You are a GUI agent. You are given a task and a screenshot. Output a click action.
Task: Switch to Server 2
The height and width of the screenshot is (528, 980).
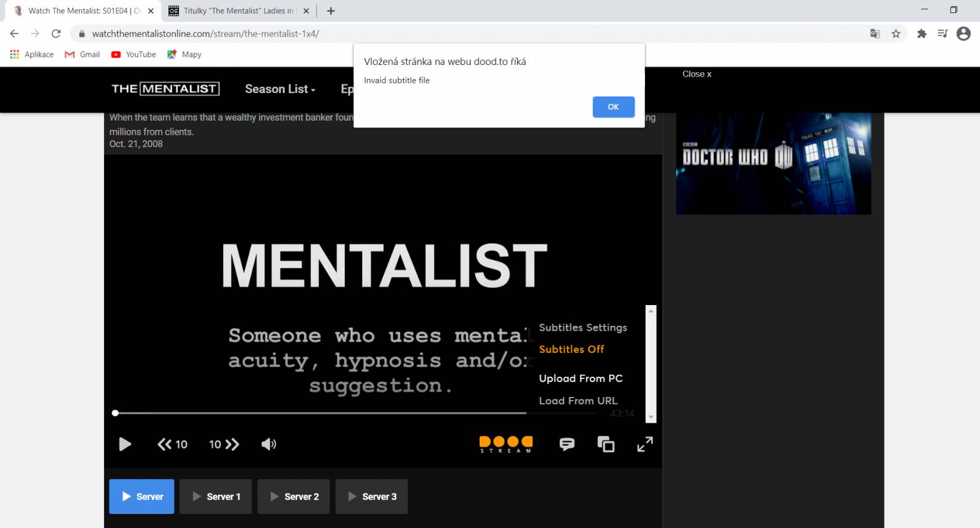[293, 496]
